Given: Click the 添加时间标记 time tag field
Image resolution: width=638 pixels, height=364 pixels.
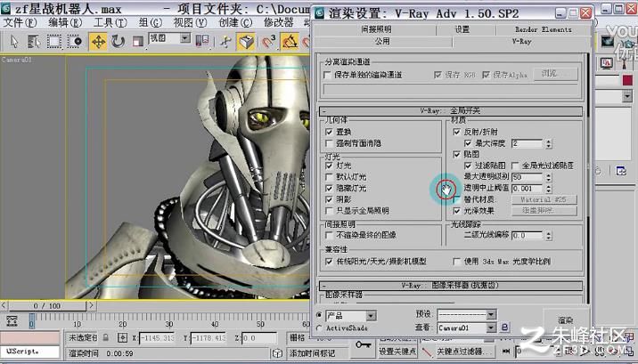Looking at the screenshot, I should (x=317, y=353).
